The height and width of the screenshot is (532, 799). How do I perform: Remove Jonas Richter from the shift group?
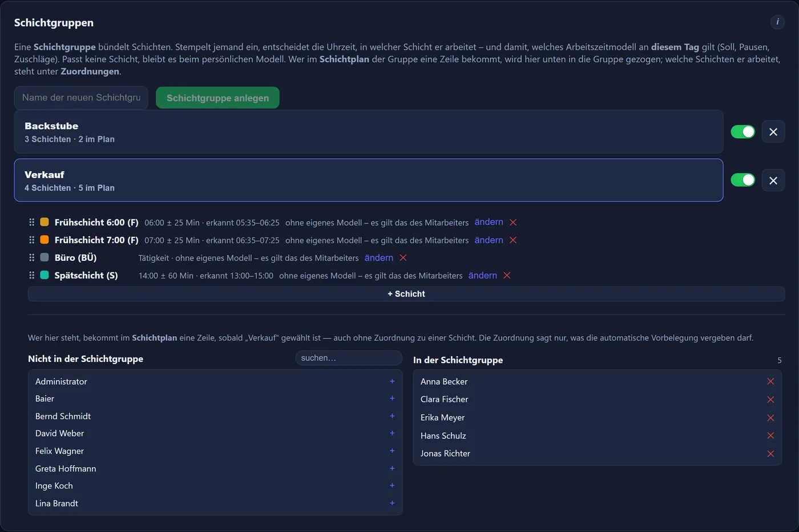[770, 454]
